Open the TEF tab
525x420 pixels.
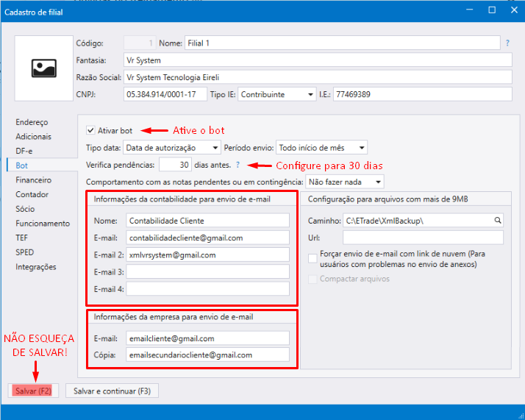(x=22, y=238)
